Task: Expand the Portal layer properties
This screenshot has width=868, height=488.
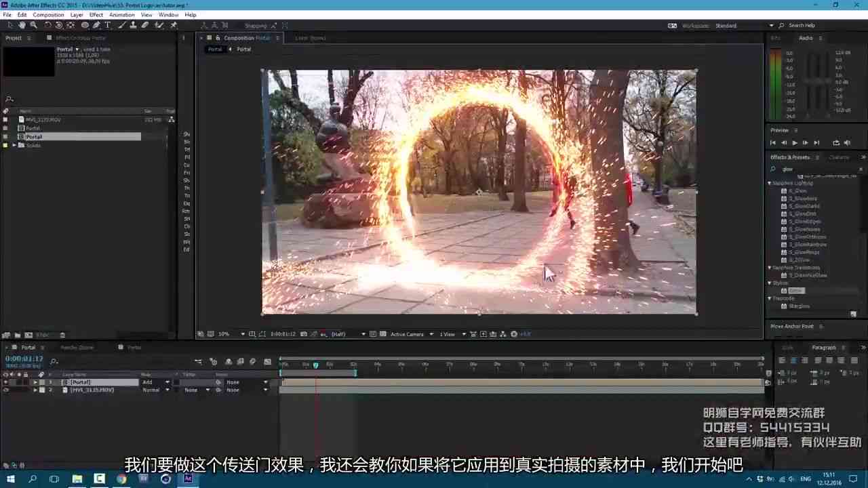Action: [x=35, y=382]
